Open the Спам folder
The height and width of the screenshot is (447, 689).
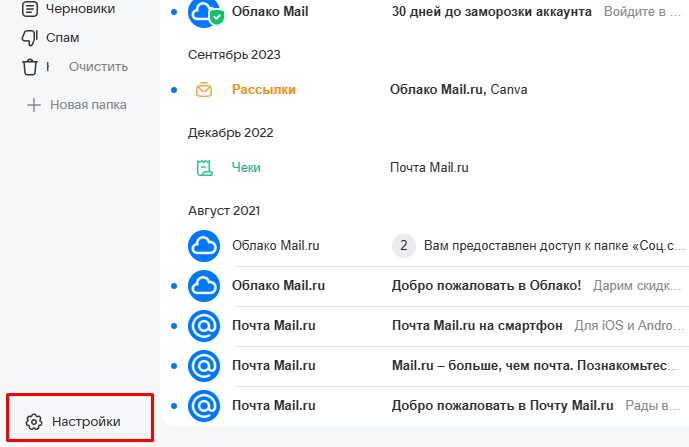(x=62, y=38)
